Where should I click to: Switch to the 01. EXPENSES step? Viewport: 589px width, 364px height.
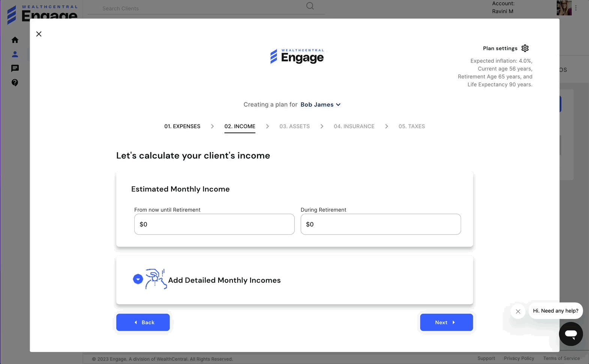click(182, 126)
